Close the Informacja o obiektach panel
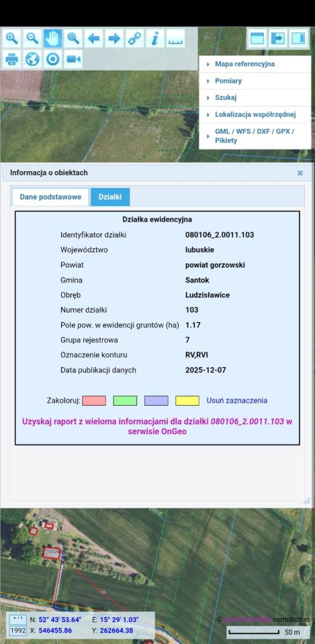 (x=300, y=173)
